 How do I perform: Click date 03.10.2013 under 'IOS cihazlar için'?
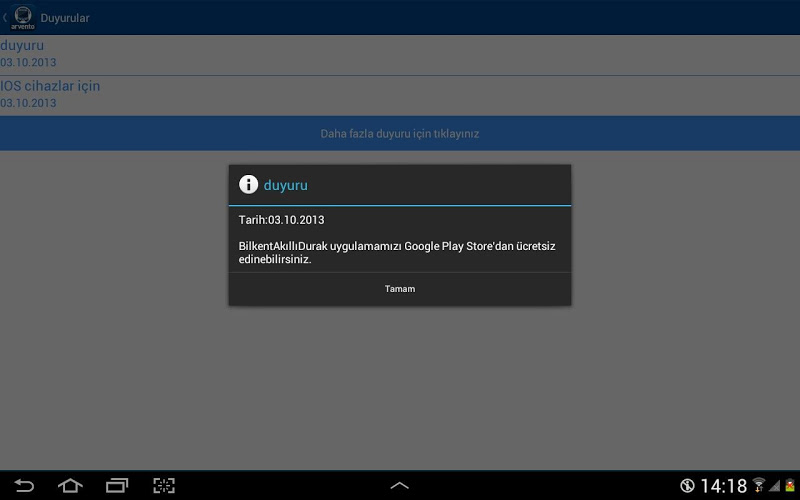point(28,103)
